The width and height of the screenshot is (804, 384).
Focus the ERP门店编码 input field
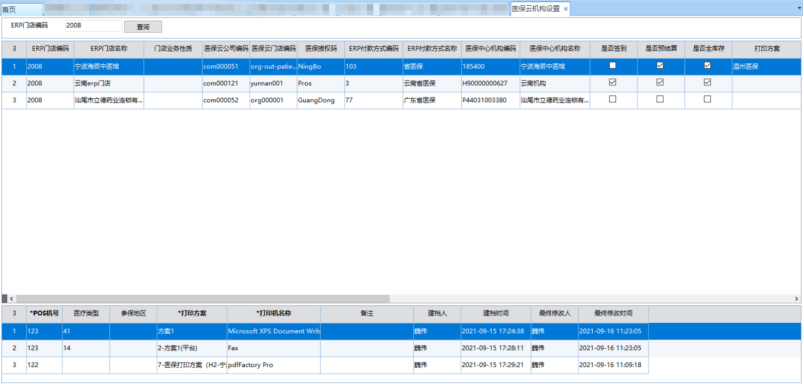pos(93,26)
